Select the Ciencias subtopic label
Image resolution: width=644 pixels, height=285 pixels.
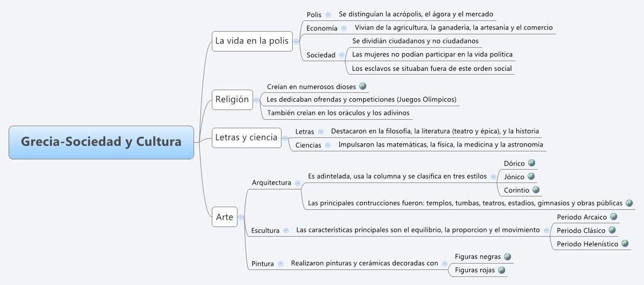pos(308,145)
